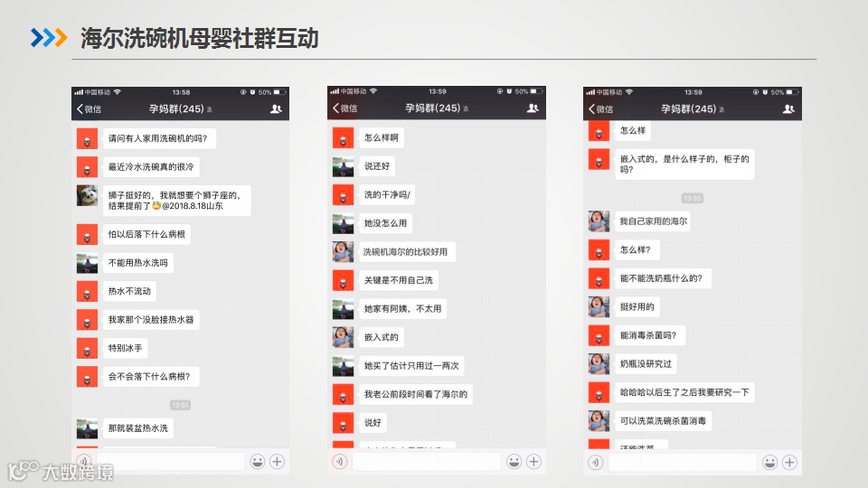Image resolution: width=868 pixels, height=488 pixels.
Task: Click message input field in the left chat
Action: coord(171,461)
